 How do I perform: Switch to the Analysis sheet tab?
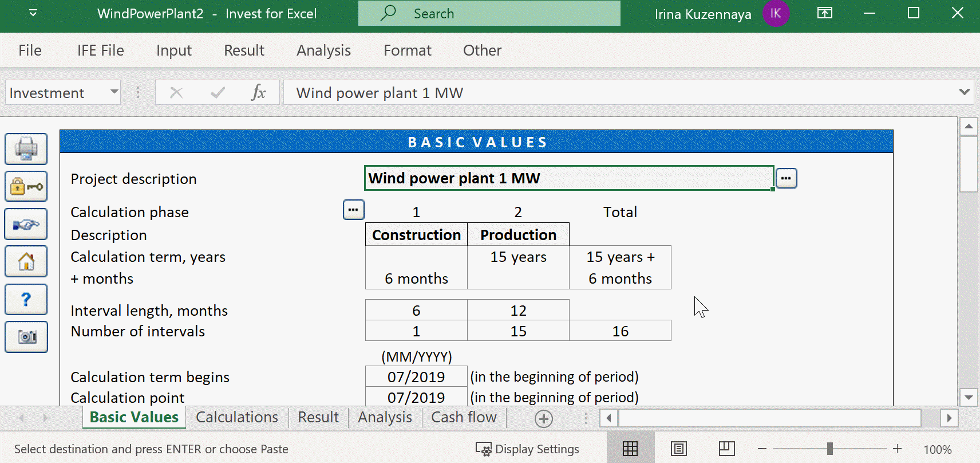(x=385, y=417)
